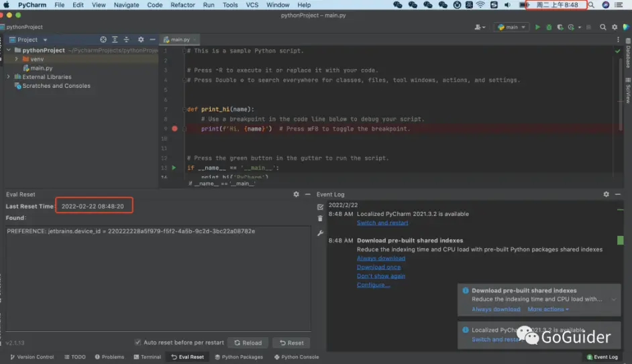Start debugging with the bug icon
The image size is (632, 364).
click(x=549, y=27)
